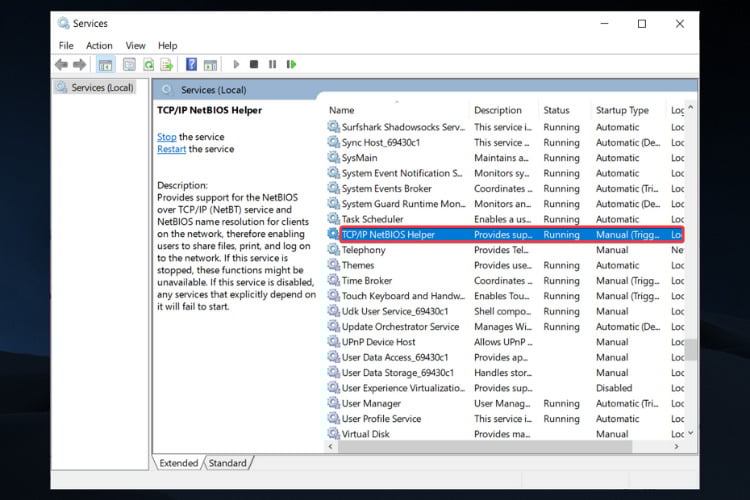Image resolution: width=750 pixels, height=500 pixels.
Task: Click gear icon beside Time Broker
Action: pos(333,280)
